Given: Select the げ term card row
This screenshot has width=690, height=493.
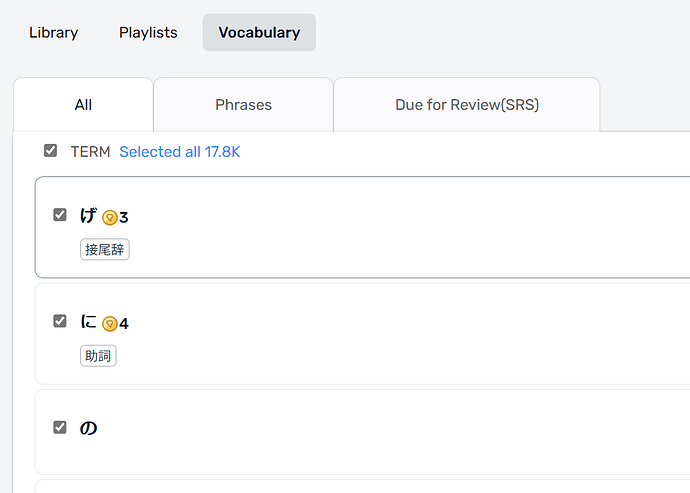Looking at the screenshot, I should [x=400, y=227].
